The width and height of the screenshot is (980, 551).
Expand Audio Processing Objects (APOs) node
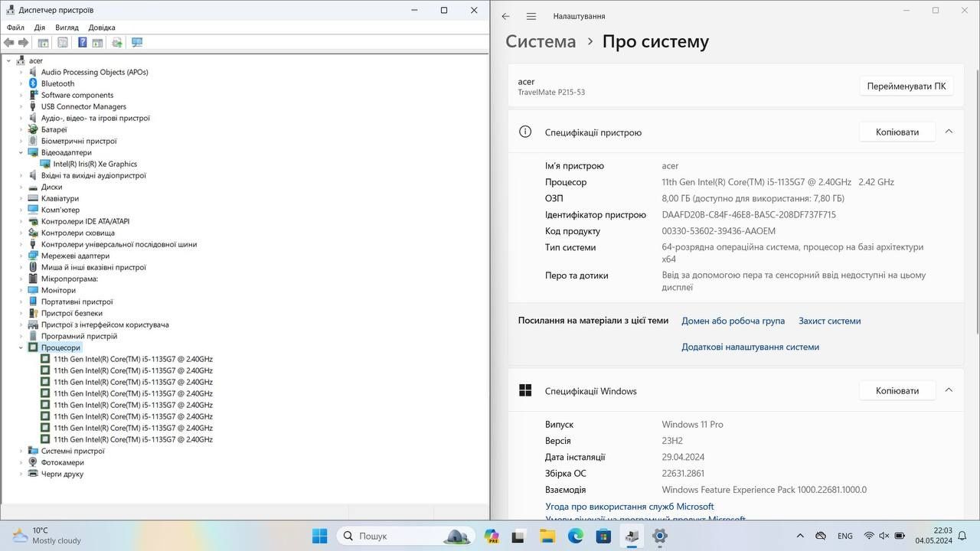pyautogui.click(x=21, y=72)
